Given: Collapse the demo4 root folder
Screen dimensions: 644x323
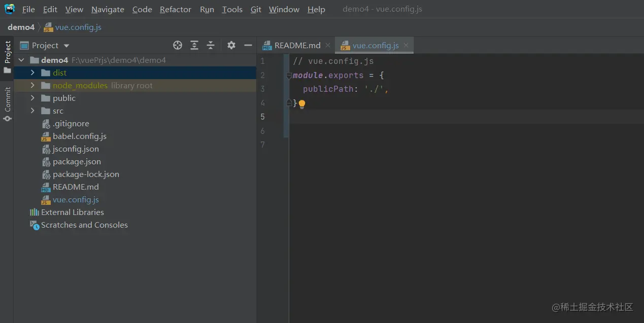Looking at the screenshot, I should (21, 60).
